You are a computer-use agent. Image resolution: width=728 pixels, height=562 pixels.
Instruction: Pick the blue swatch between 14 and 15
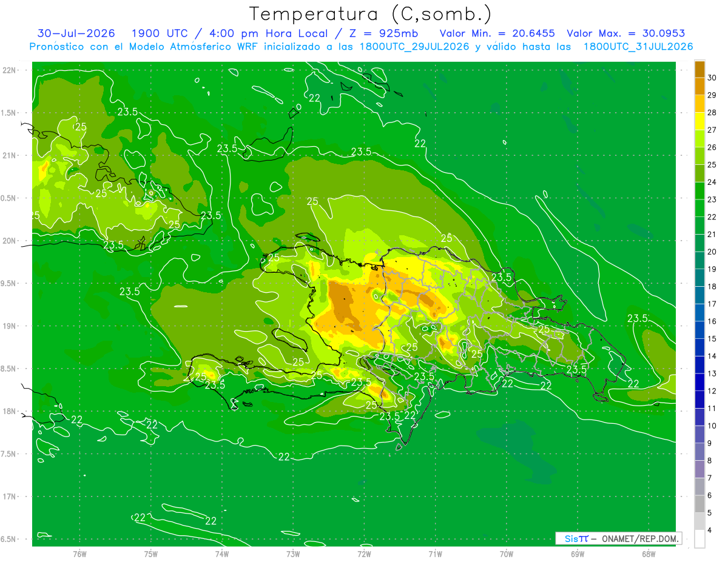click(699, 347)
